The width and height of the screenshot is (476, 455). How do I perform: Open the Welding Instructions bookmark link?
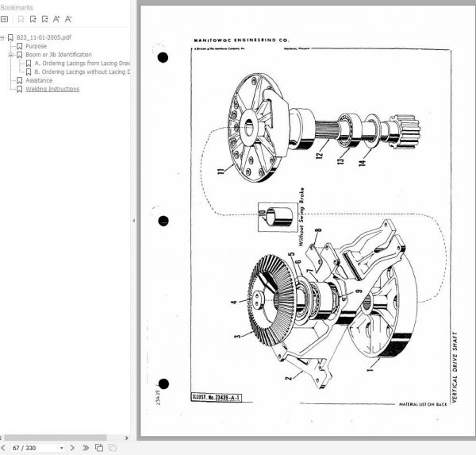(x=52, y=89)
